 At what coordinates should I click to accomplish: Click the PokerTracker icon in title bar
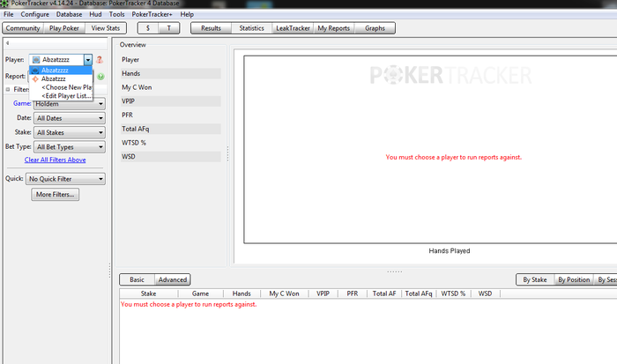[x=4, y=4]
